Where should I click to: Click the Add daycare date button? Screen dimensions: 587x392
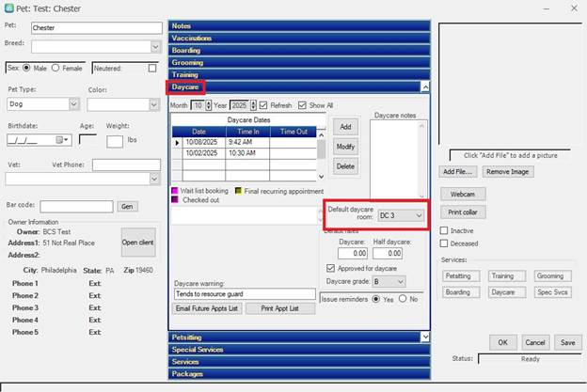345,126
